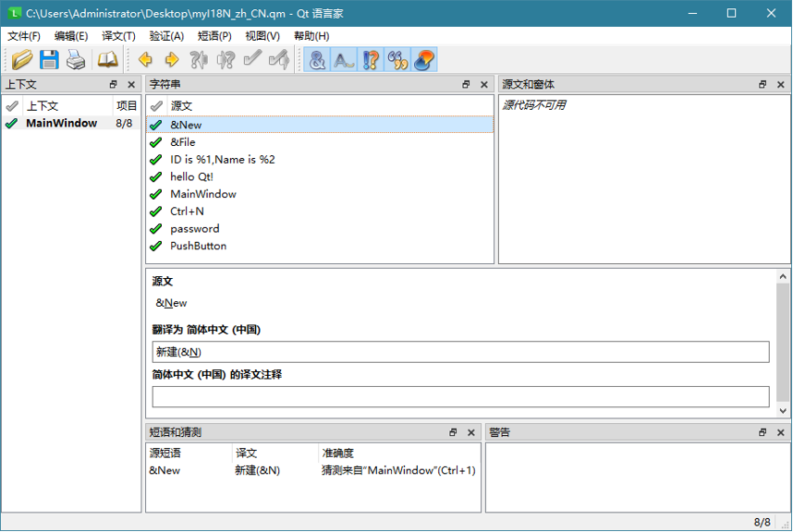Open the 文件(F) menu
Image resolution: width=793 pixels, height=532 pixels.
coord(24,36)
